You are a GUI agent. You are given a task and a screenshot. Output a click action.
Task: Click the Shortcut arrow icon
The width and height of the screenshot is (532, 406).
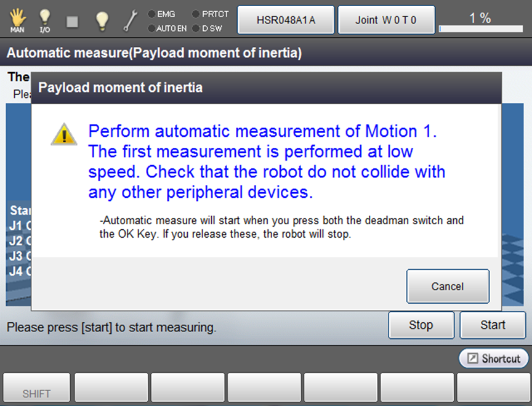[x=473, y=359]
